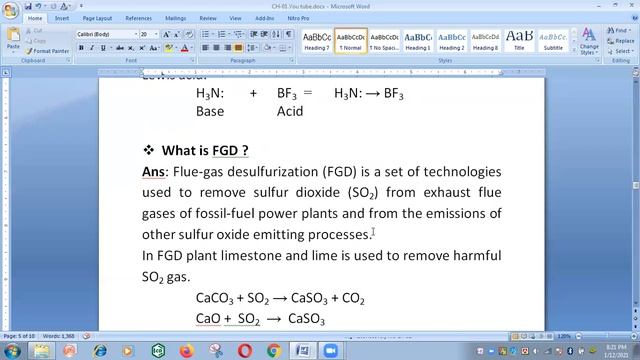This screenshot has height=360, width=640.
Task: Expand the Select dropdown in Editing
Action: coord(620,51)
